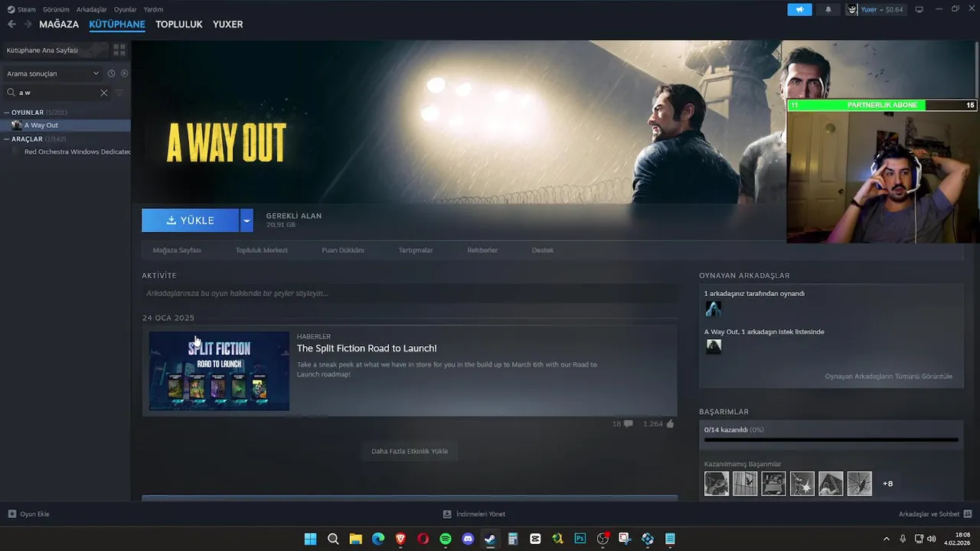Go back with the left arrow
Image resolution: width=980 pixels, height=551 pixels.
[x=11, y=24]
